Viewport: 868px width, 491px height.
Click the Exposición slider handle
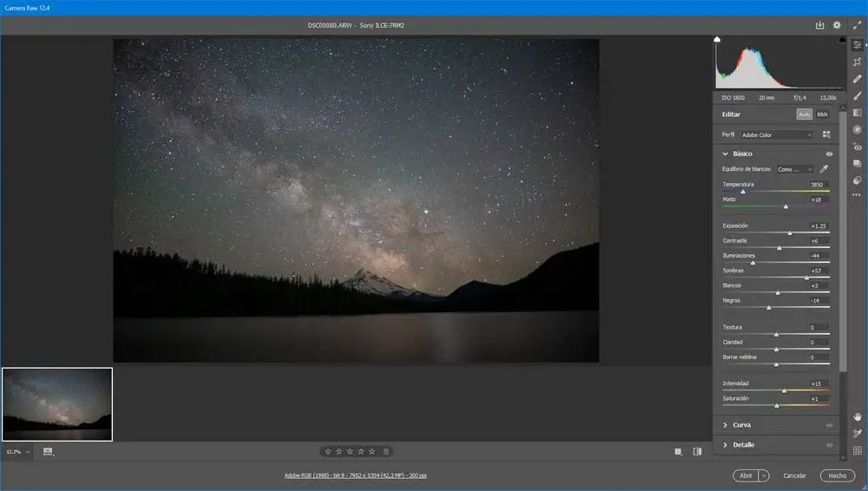pyautogui.click(x=790, y=233)
